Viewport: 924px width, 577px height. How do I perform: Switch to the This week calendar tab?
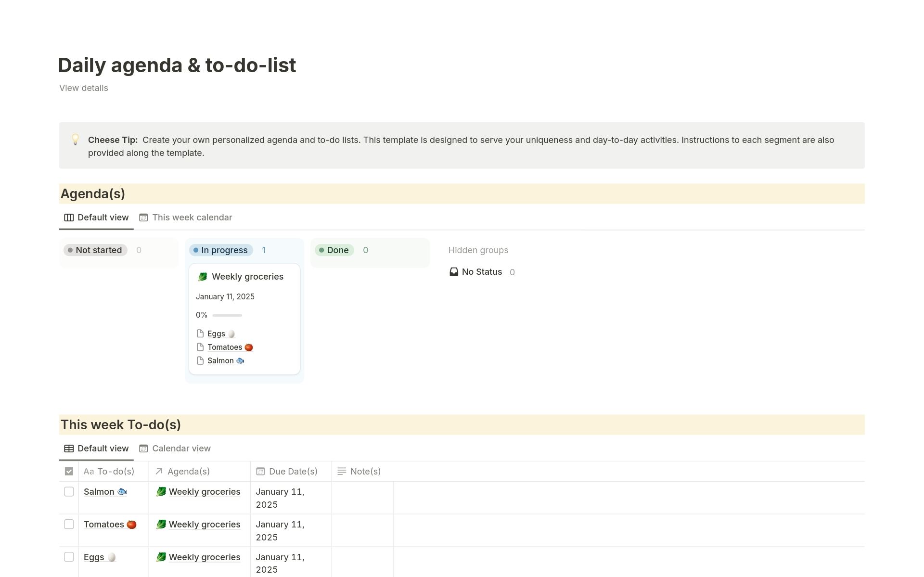coord(192,218)
